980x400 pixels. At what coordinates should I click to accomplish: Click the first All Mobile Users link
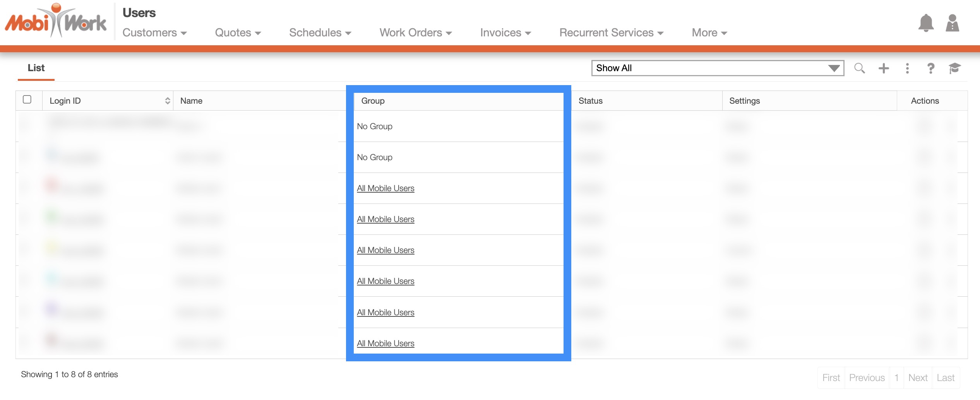click(385, 188)
